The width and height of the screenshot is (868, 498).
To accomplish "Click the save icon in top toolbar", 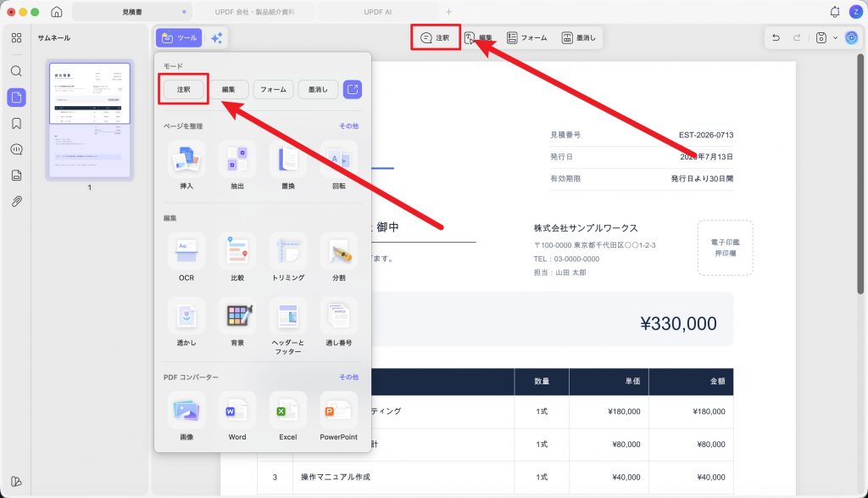I will tap(821, 37).
